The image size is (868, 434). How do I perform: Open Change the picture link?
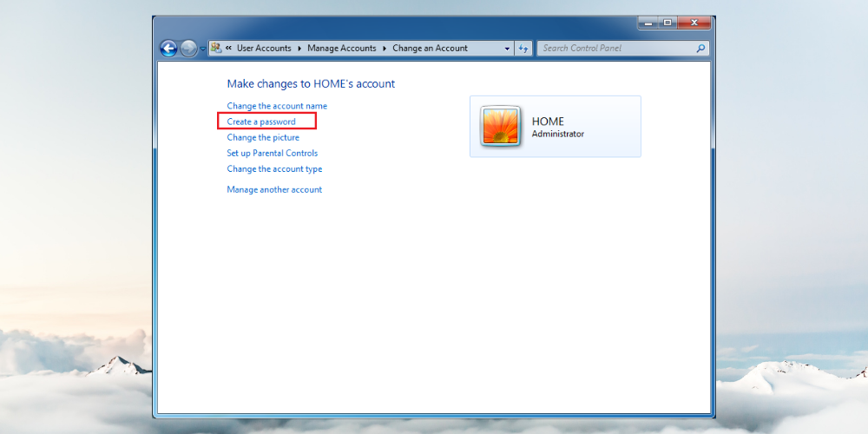click(x=263, y=137)
